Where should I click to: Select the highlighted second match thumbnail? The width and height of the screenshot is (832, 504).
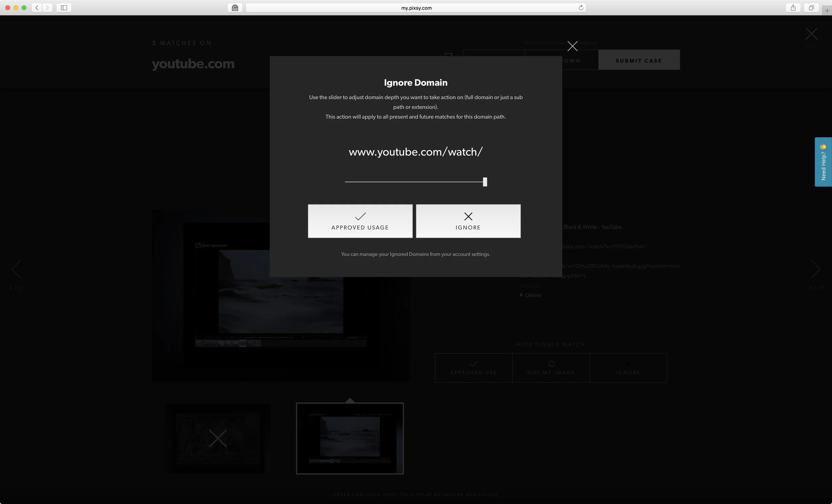coord(350,438)
